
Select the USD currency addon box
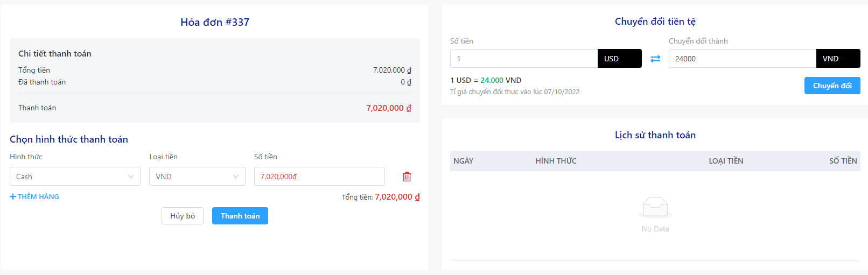tap(620, 59)
